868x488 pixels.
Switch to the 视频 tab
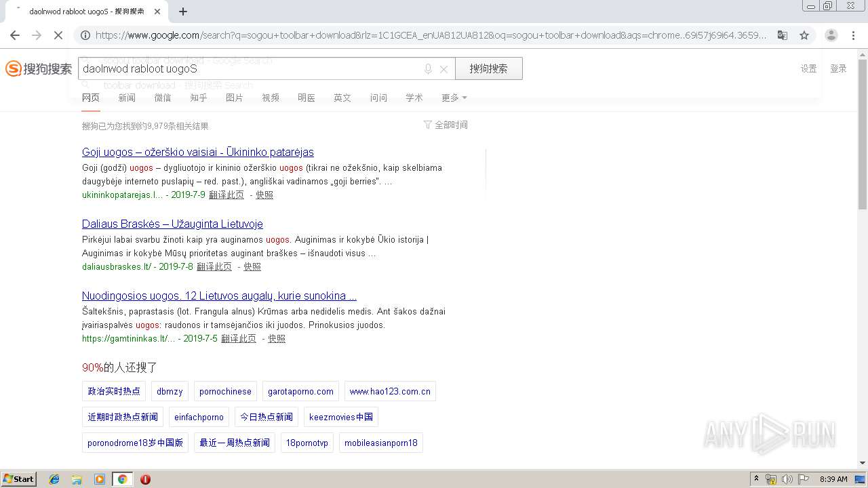pyautogui.click(x=271, y=98)
